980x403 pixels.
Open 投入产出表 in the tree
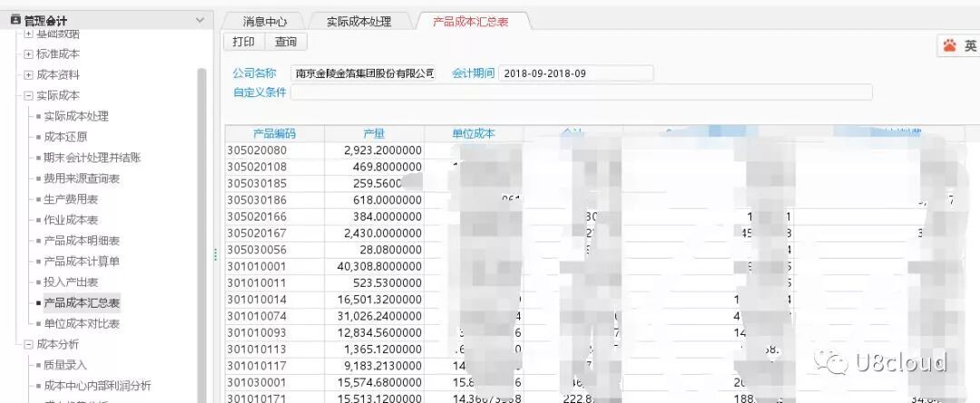[x=71, y=282]
